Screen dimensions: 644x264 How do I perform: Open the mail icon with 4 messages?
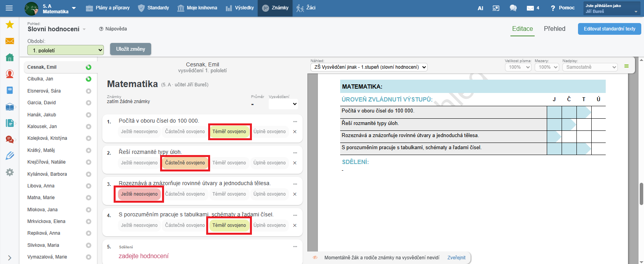click(532, 8)
